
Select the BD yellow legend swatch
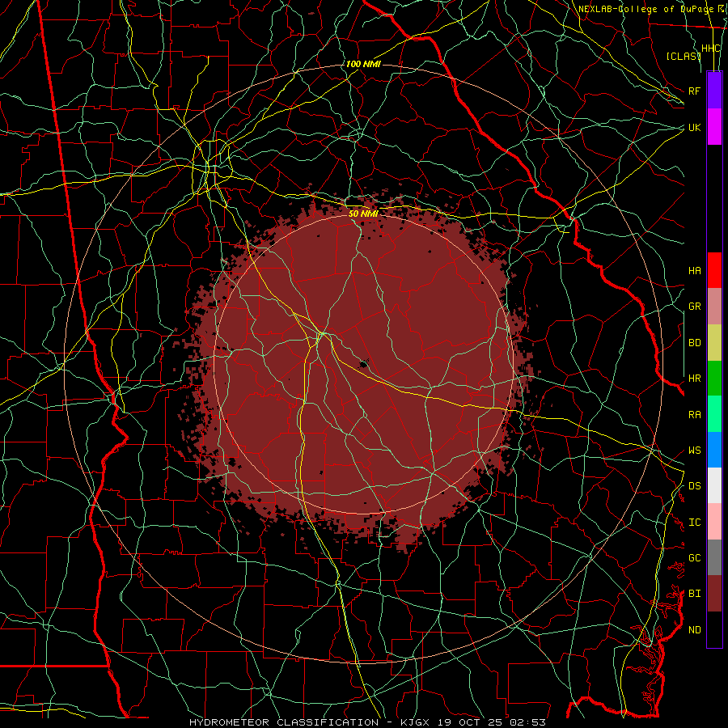(714, 343)
